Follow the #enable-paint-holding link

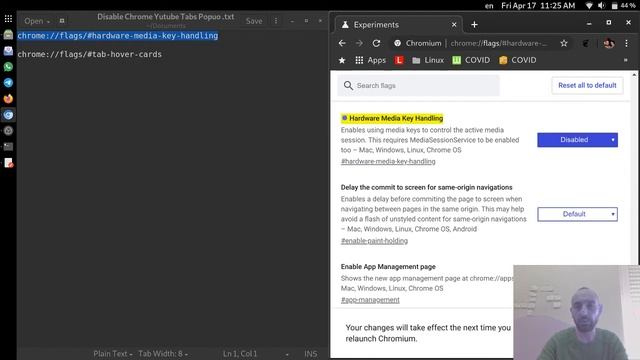[x=374, y=241]
